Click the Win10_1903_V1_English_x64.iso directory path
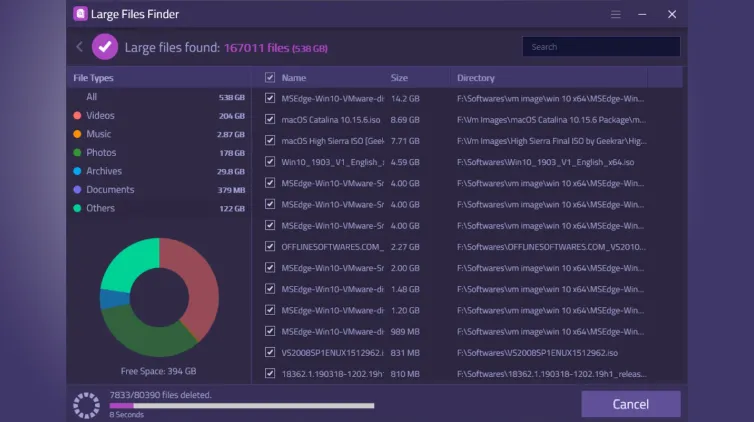This screenshot has width=754, height=422. [x=545, y=162]
